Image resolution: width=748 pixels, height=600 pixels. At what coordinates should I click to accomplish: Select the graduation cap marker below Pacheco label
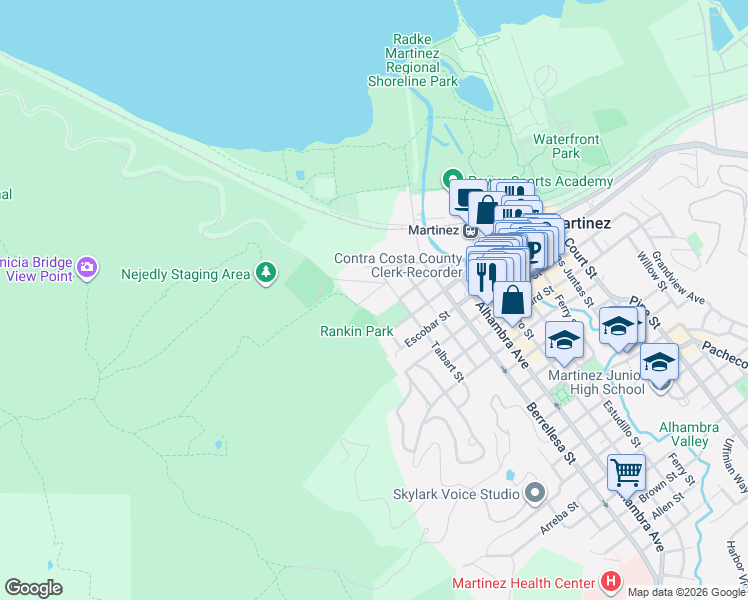[659, 362]
